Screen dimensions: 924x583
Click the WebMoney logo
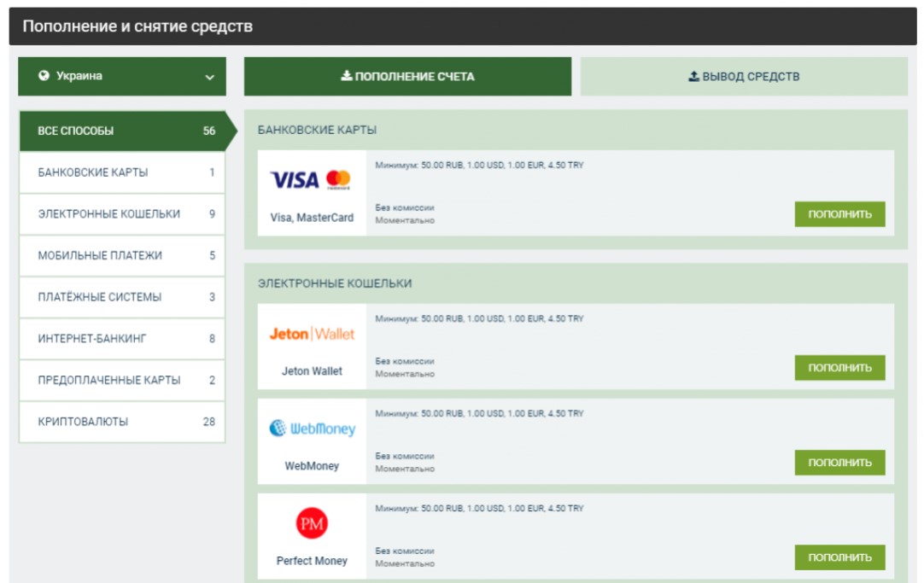[312, 429]
